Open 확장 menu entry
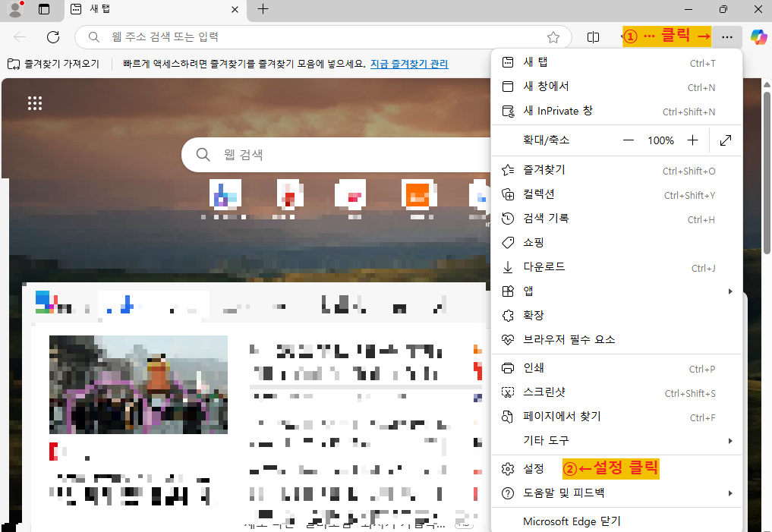This screenshot has height=532, width=772. (616, 316)
